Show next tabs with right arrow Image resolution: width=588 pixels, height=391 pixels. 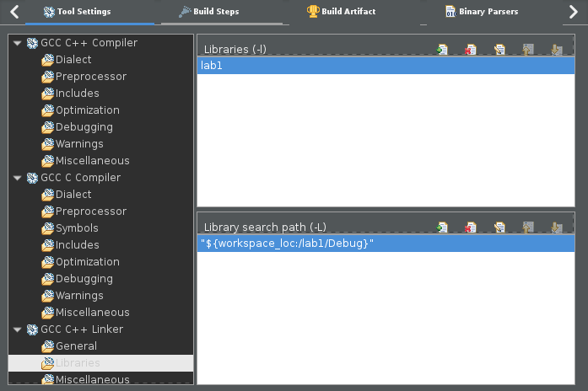pos(573,12)
